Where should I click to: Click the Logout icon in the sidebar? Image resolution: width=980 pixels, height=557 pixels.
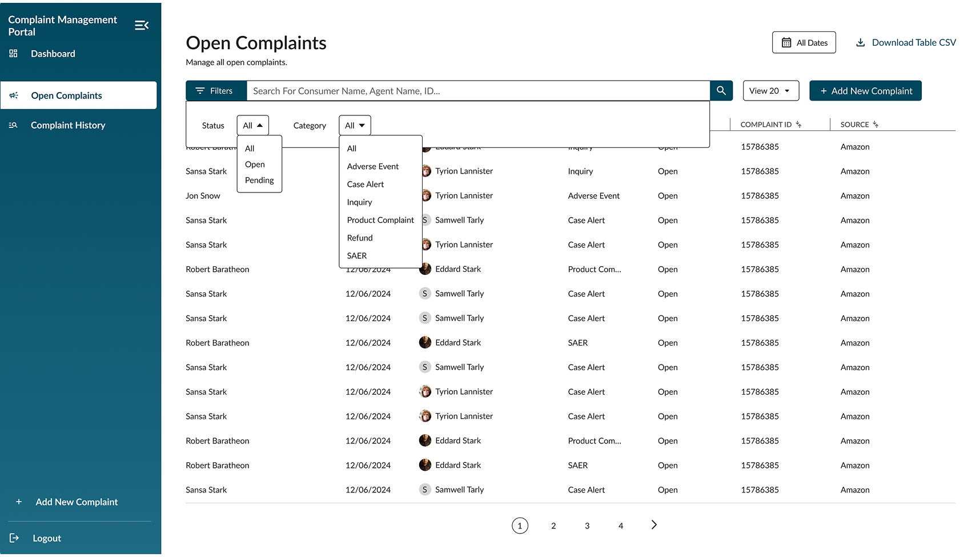click(x=14, y=538)
